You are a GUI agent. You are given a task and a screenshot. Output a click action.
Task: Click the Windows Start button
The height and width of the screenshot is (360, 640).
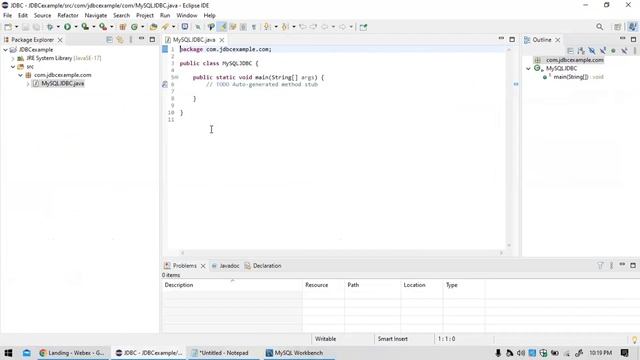8,353
